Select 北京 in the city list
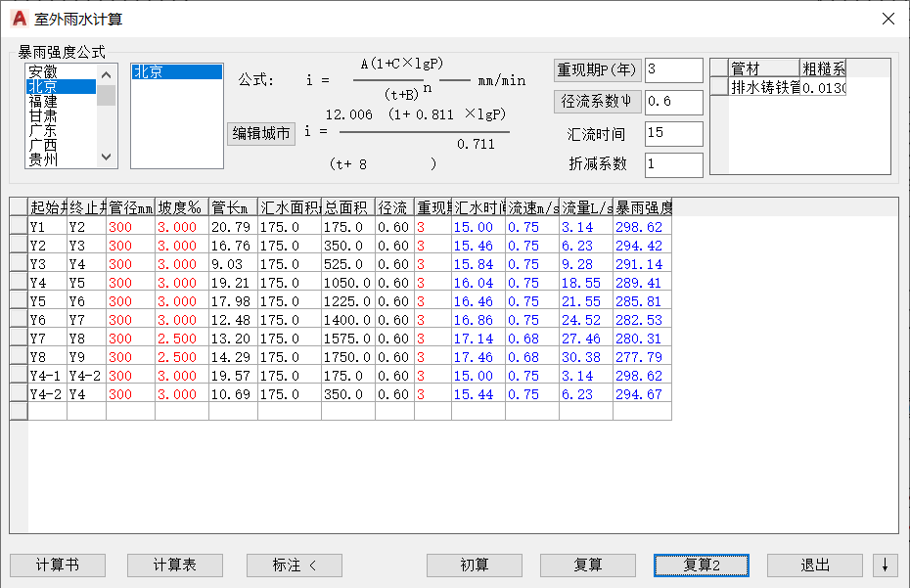Screen dimensions: 910x588 176,72
